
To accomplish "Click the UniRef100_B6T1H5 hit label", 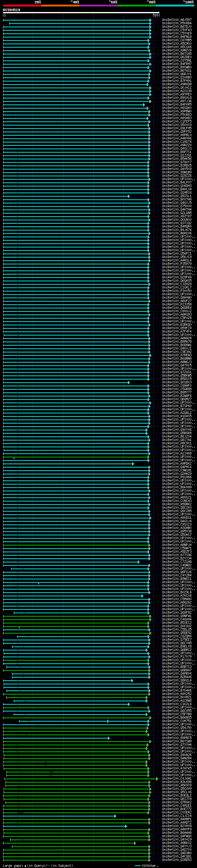I will [176, 54].
